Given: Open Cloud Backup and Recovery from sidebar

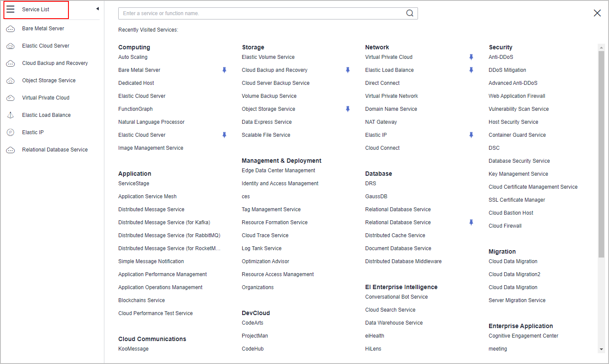Looking at the screenshot, I should 55,63.
